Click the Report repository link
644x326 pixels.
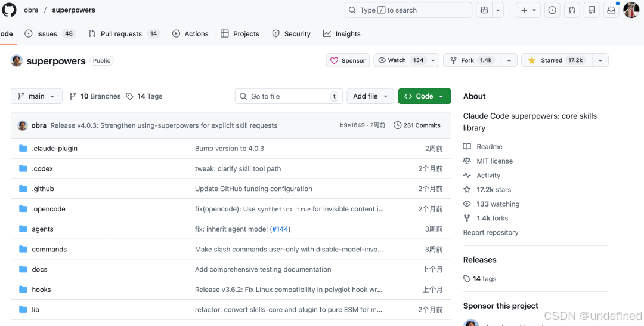pos(491,232)
